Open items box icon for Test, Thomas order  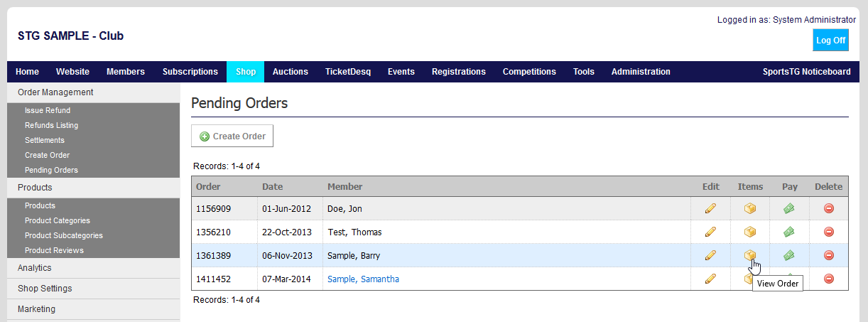point(749,232)
